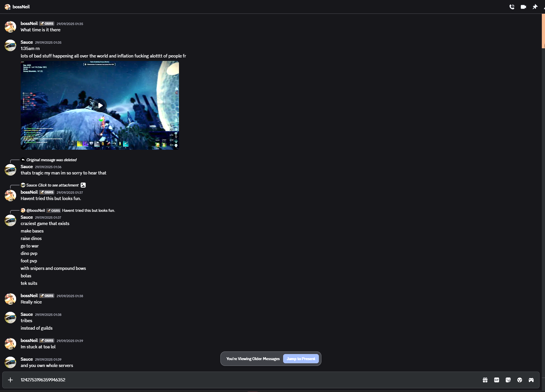Click bossNeil title in the header
This screenshot has height=392, width=545.
pos(21,7)
